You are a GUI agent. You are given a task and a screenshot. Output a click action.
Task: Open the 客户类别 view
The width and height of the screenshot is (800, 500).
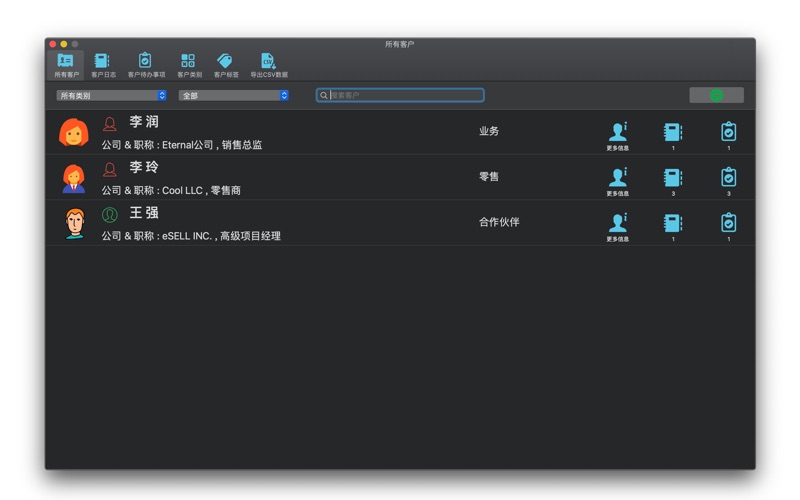tap(189, 63)
